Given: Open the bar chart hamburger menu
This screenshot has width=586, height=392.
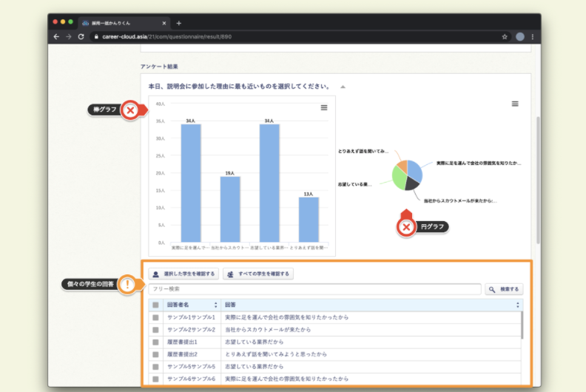Looking at the screenshot, I should coord(323,108).
